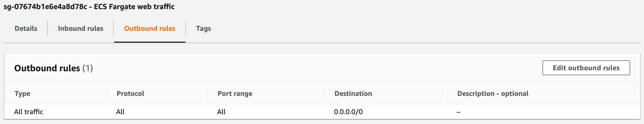Viewport: 644px width, 124px height.
Task: Go to the Tags tab
Action: click(203, 28)
